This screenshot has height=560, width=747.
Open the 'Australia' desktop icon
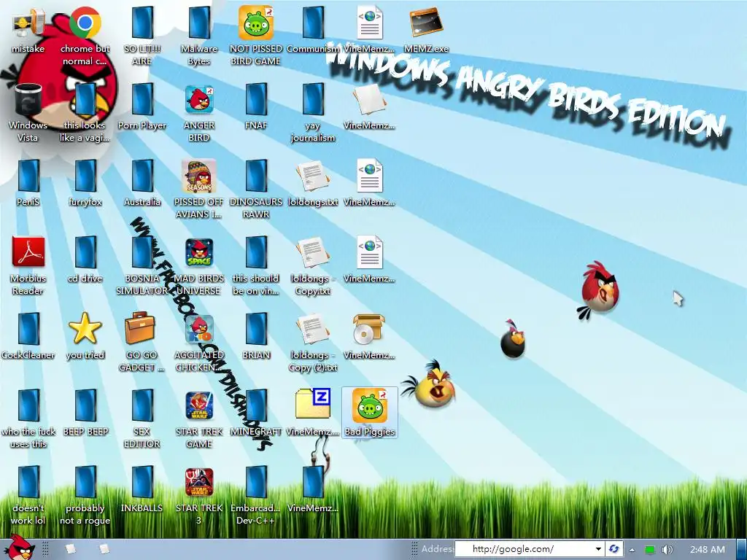point(142,184)
